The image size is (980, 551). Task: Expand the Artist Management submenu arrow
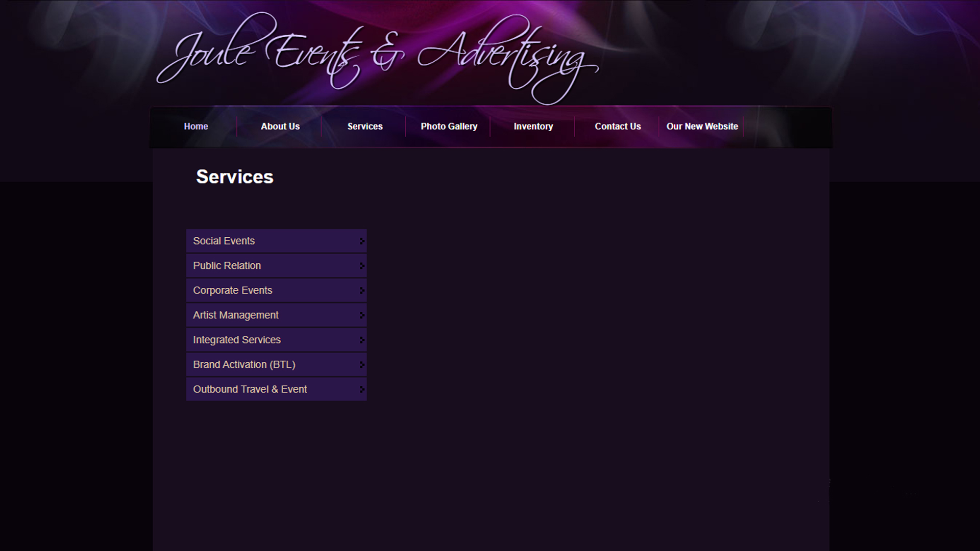(x=362, y=315)
